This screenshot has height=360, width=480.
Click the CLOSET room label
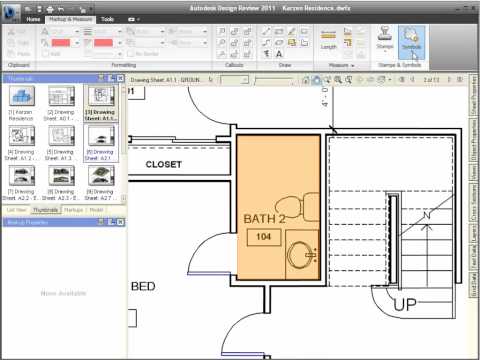(163, 164)
